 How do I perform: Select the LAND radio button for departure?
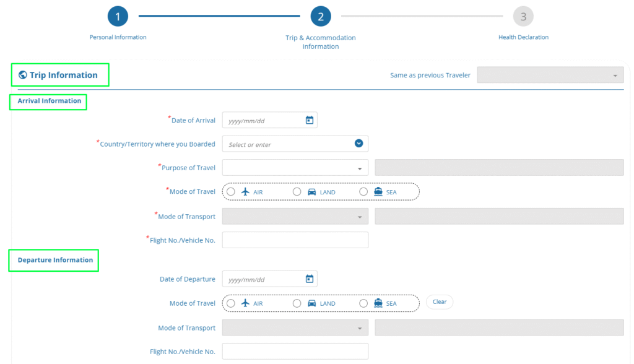click(x=297, y=303)
